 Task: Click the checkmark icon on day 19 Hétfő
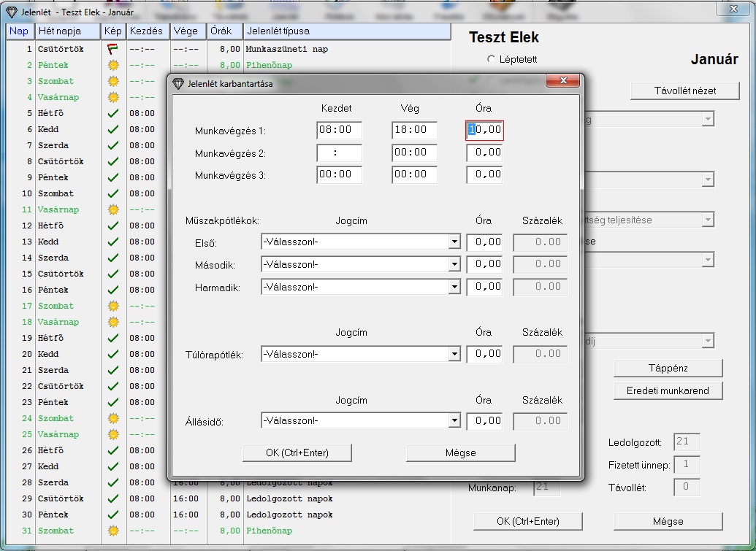tap(112, 338)
